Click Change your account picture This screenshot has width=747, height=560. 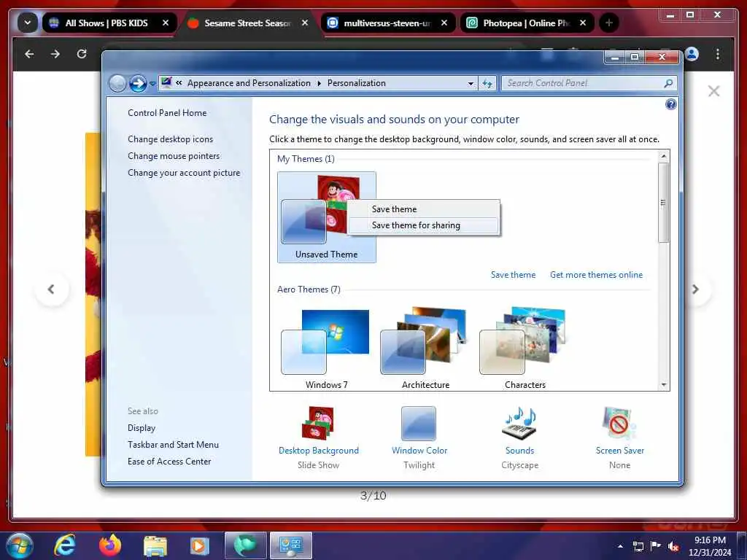184,173
